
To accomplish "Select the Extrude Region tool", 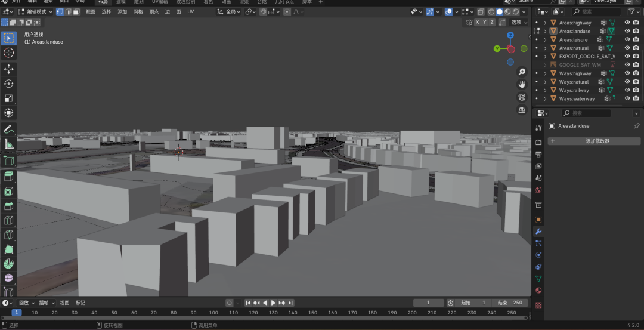I will [x=8, y=177].
